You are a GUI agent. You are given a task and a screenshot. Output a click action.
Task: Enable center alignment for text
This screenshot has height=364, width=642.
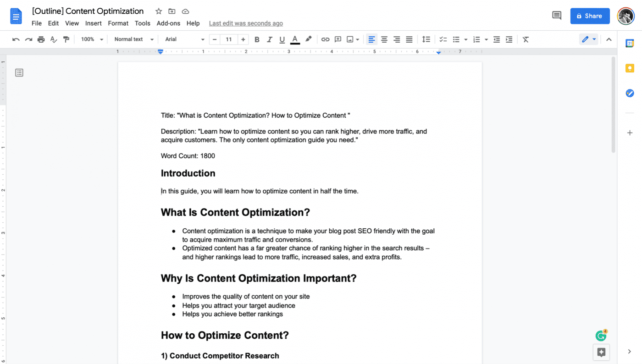(384, 39)
